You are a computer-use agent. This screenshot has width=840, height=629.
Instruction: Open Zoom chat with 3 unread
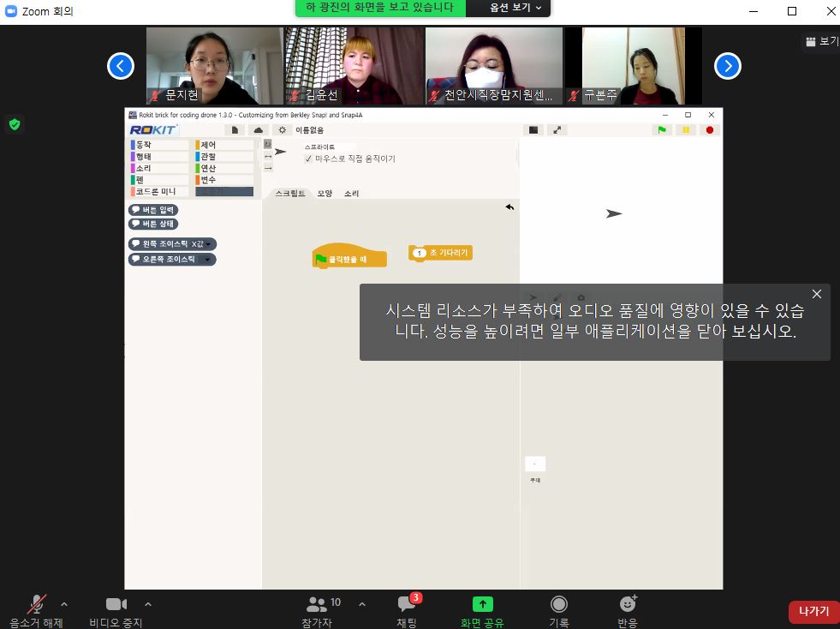pyautogui.click(x=407, y=609)
